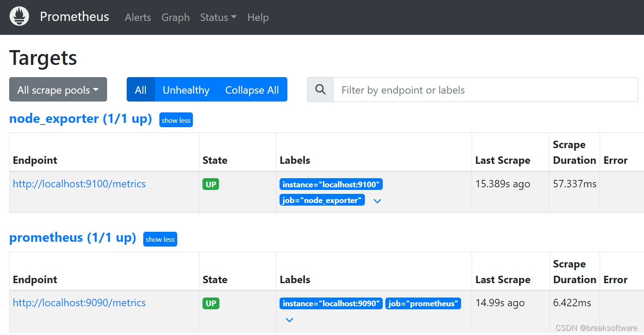This screenshot has height=335, width=644.
Task: Go to the Alerts page
Action: point(138,17)
